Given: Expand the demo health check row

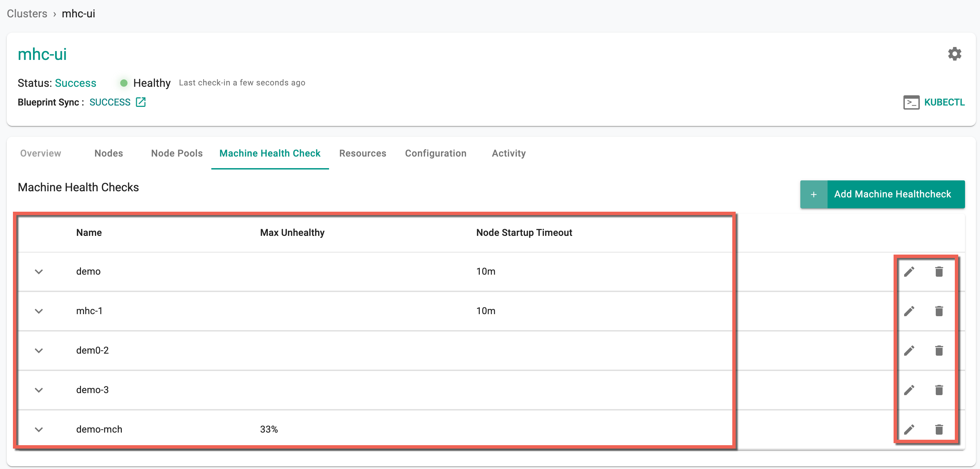Looking at the screenshot, I should 39,272.
